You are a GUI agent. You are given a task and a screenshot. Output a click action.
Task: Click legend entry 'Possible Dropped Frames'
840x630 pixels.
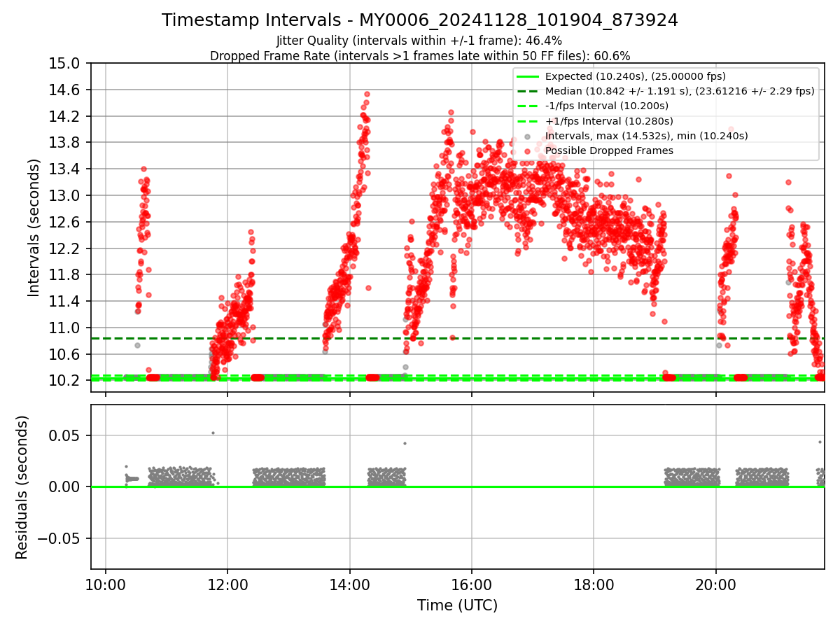[x=609, y=150]
